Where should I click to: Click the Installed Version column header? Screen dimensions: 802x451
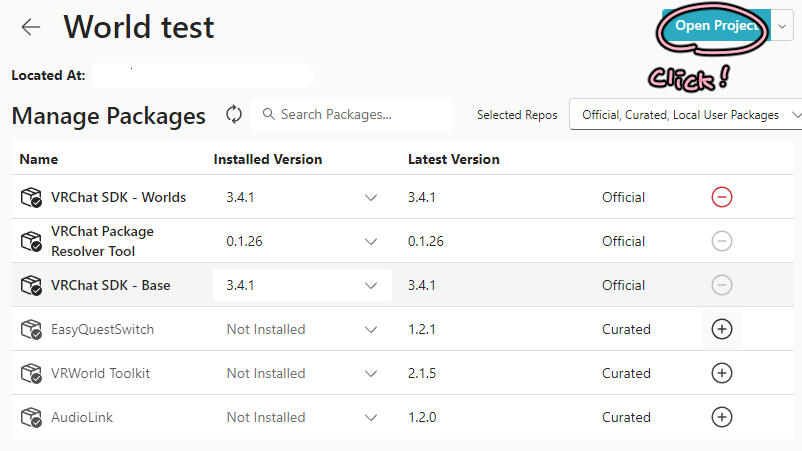[x=267, y=159]
